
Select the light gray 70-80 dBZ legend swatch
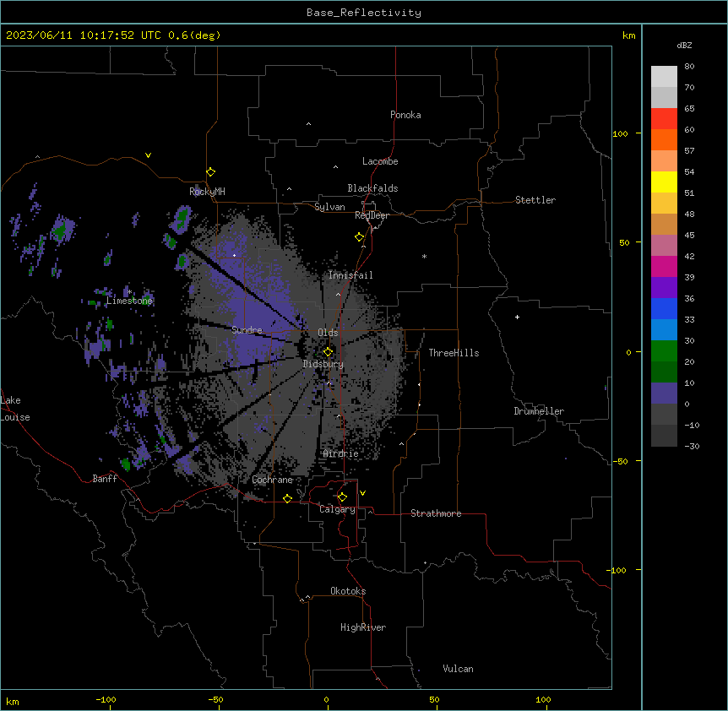pyautogui.click(x=664, y=76)
